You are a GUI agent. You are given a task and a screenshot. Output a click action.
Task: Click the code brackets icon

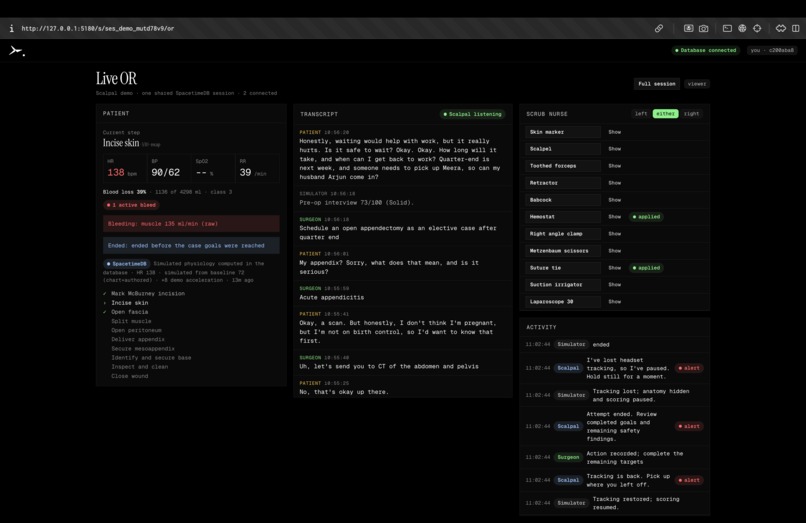[780, 29]
